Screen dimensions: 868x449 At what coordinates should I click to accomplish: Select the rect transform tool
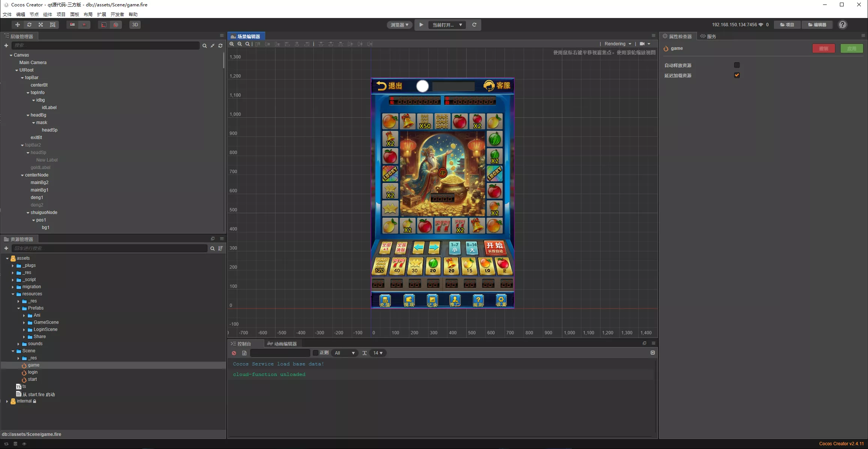pos(53,25)
